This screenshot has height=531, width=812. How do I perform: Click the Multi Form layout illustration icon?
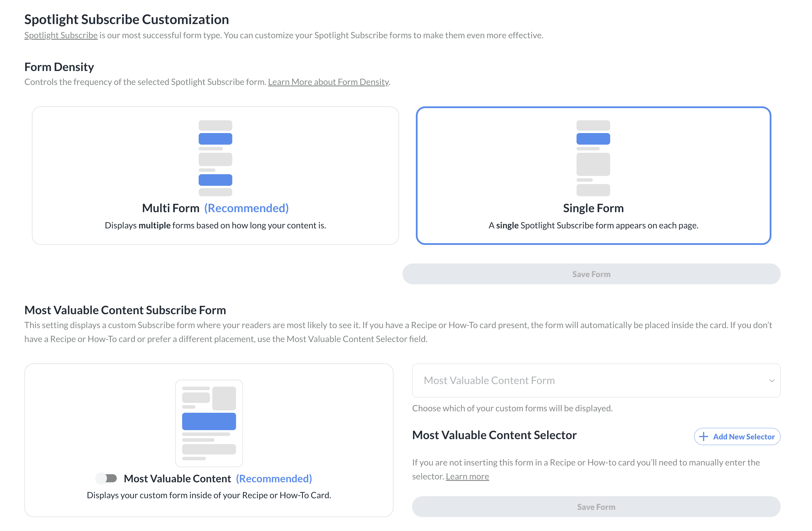click(x=215, y=158)
